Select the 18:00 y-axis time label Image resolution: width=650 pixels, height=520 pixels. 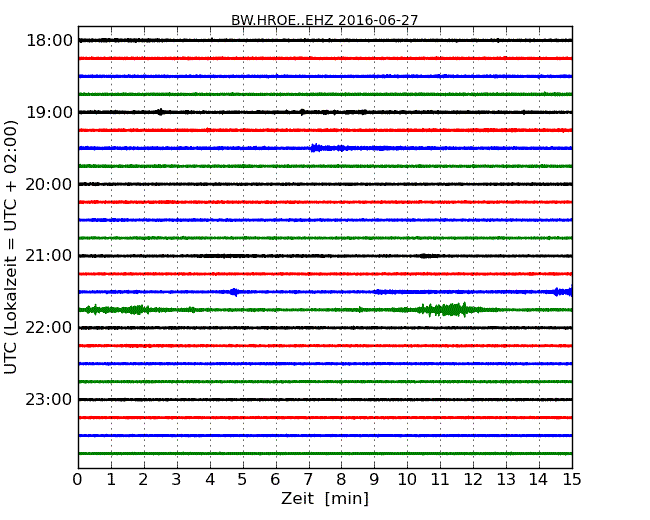[x=49, y=41]
